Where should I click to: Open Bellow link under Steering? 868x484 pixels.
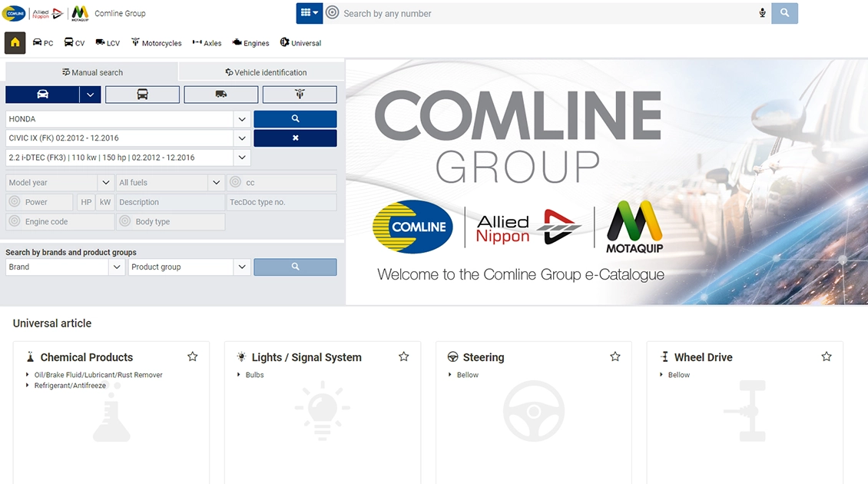tap(467, 375)
